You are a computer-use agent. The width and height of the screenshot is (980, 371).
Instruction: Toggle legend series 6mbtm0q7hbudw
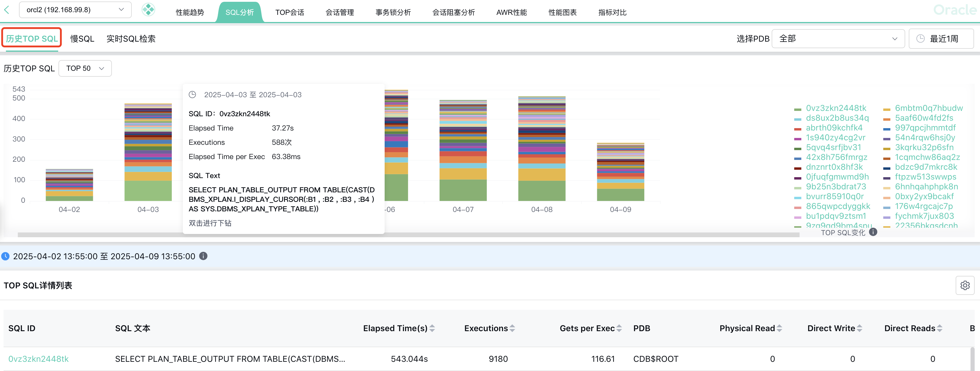coord(928,108)
